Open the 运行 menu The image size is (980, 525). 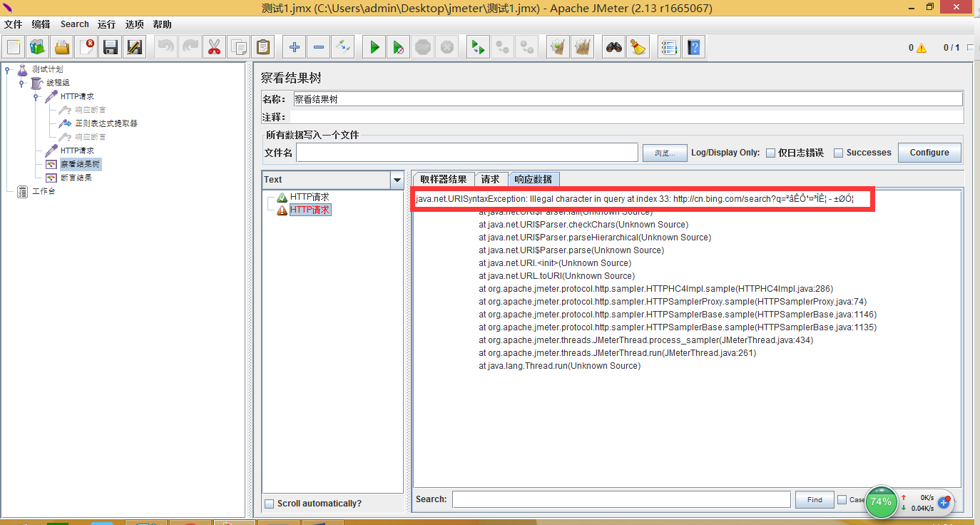(106, 24)
